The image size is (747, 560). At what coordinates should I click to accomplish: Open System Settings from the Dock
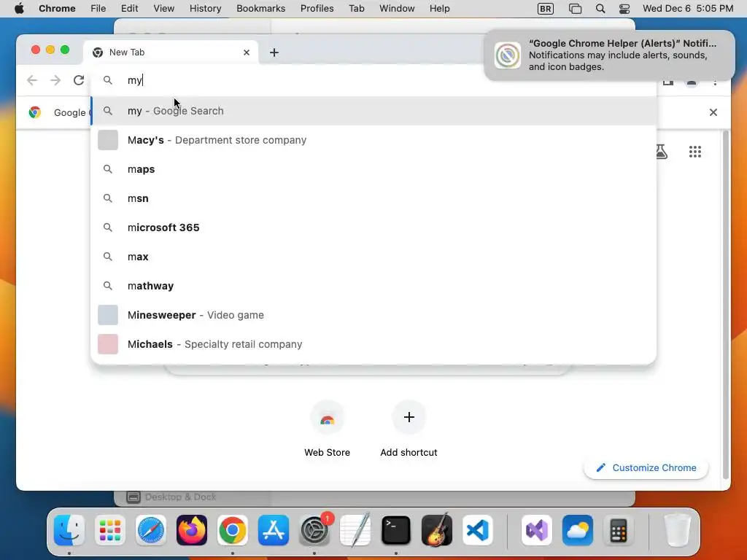pyautogui.click(x=314, y=530)
